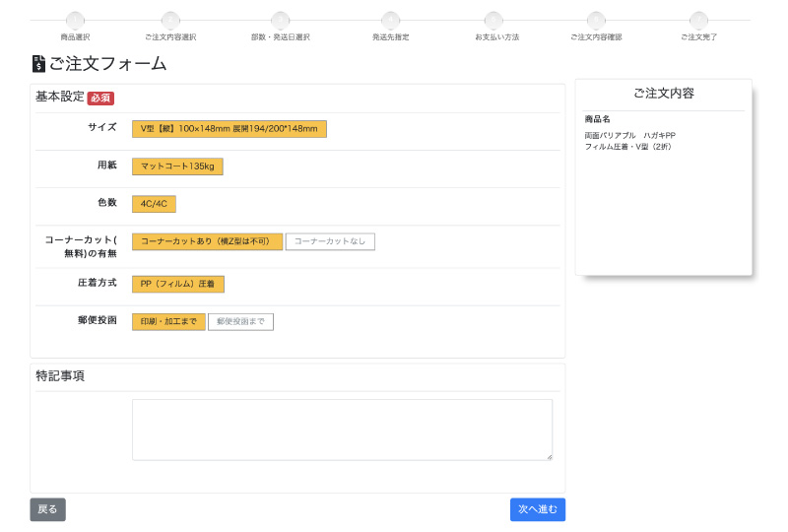Choose PP(フィルム)圧着 method

(x=178, y=285)
